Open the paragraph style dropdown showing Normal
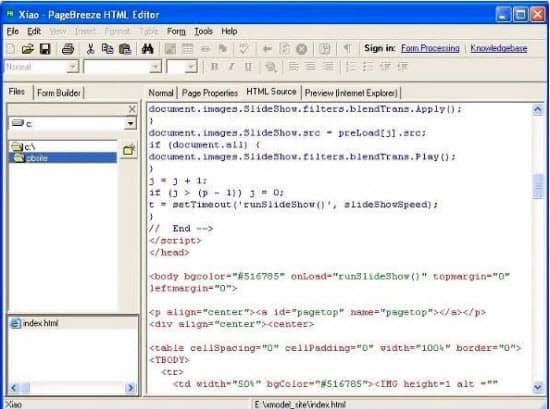Image resolution: width=550 pixels, height=409 pixels. click(x=73, y=67)
